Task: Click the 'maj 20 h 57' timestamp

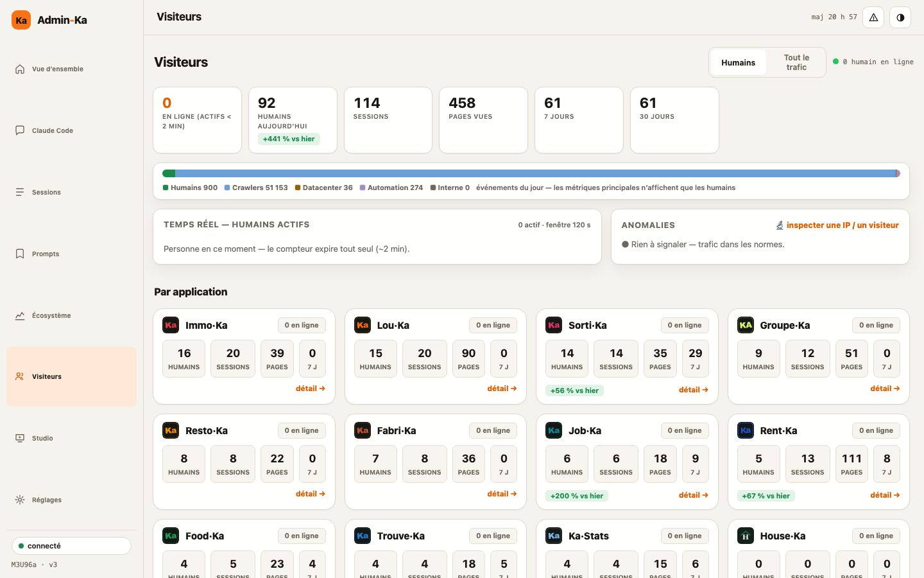Action: pos(834,17)
